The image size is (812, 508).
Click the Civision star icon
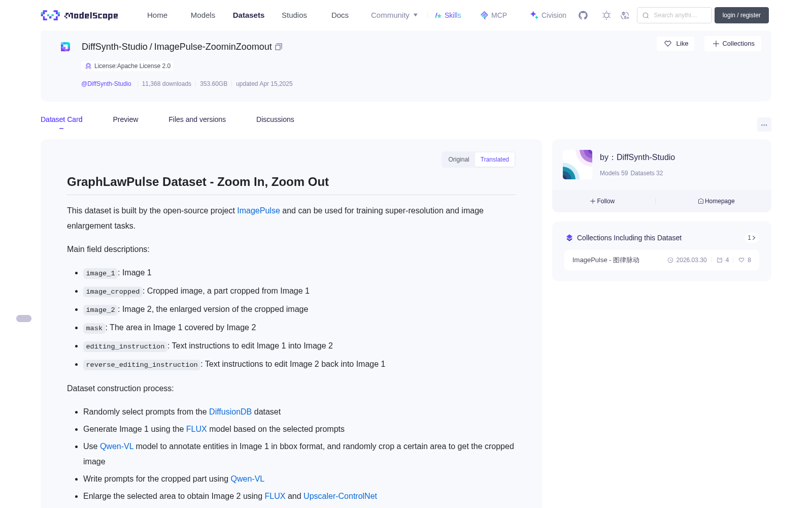coord(534,15)
